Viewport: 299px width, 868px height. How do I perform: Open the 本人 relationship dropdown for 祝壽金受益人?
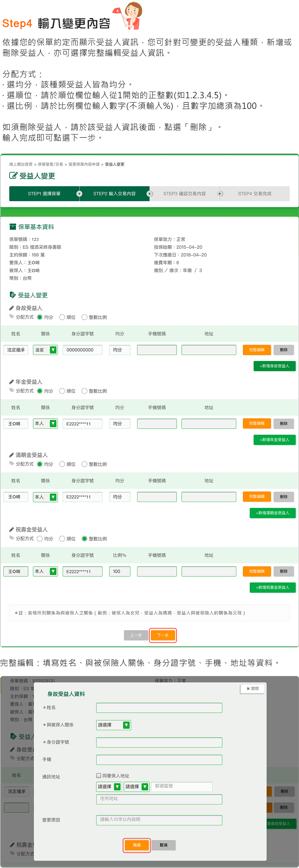click(x=45, y=571)
